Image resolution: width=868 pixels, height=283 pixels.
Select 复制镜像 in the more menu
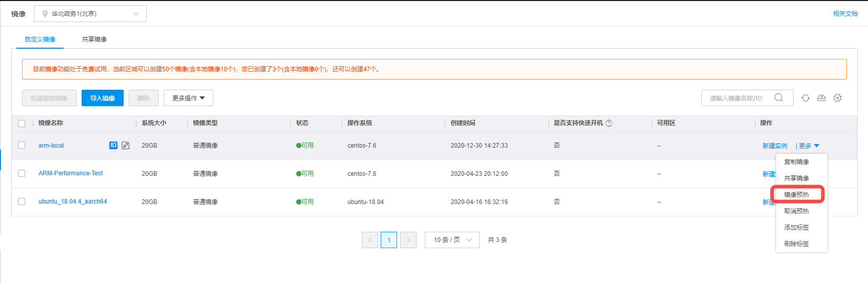point(797,162)
